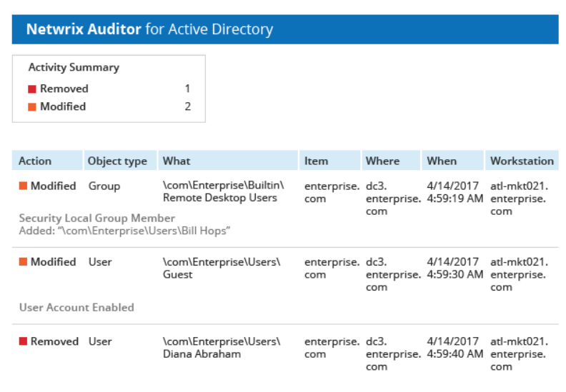This screenshot has width=566, height=392.
Task: Click the Object type column header
Action: 121,161
